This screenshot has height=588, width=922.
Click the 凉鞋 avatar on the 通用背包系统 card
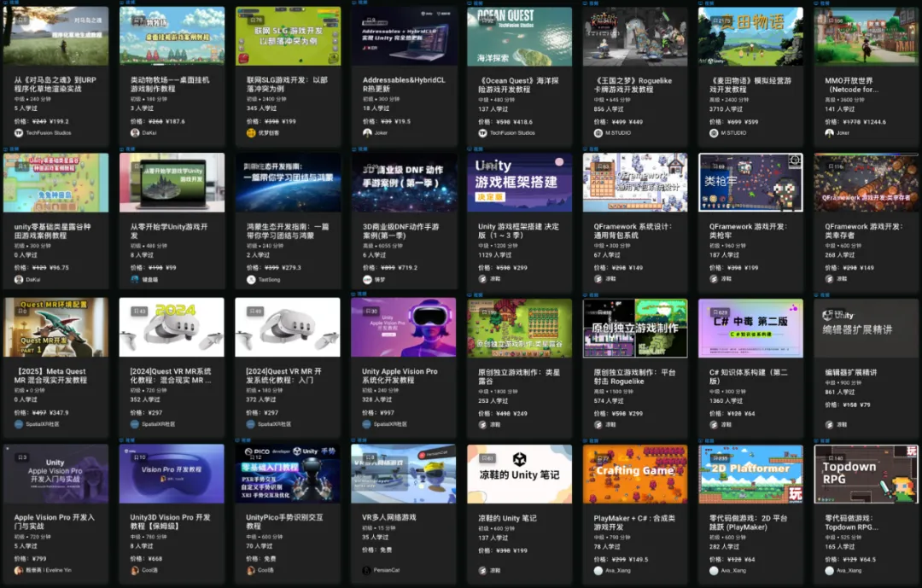(598, 279)
